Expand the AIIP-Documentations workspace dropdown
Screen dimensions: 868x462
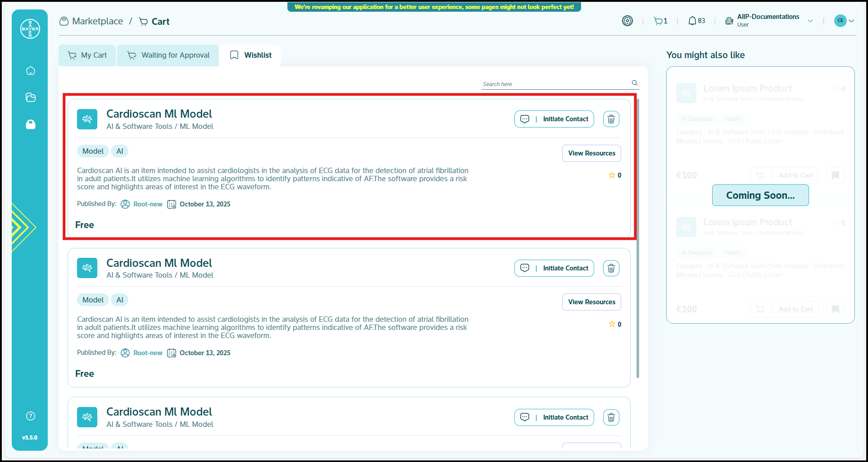pos(810,21)
